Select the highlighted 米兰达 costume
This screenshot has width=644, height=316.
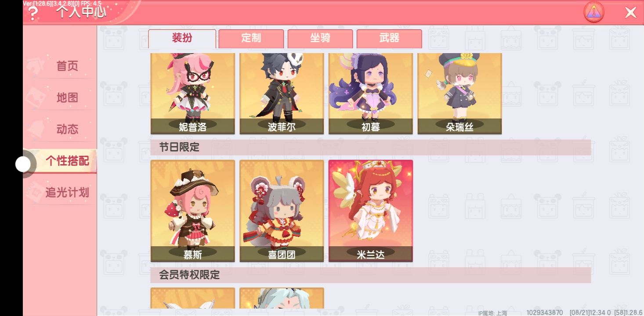(371, 211)
